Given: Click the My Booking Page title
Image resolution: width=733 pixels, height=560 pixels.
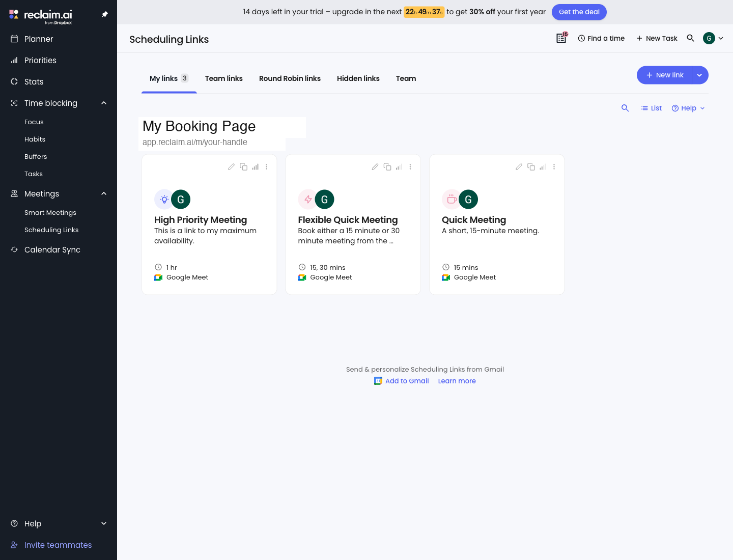Looking at the screenshot, I should pos(199,126).
